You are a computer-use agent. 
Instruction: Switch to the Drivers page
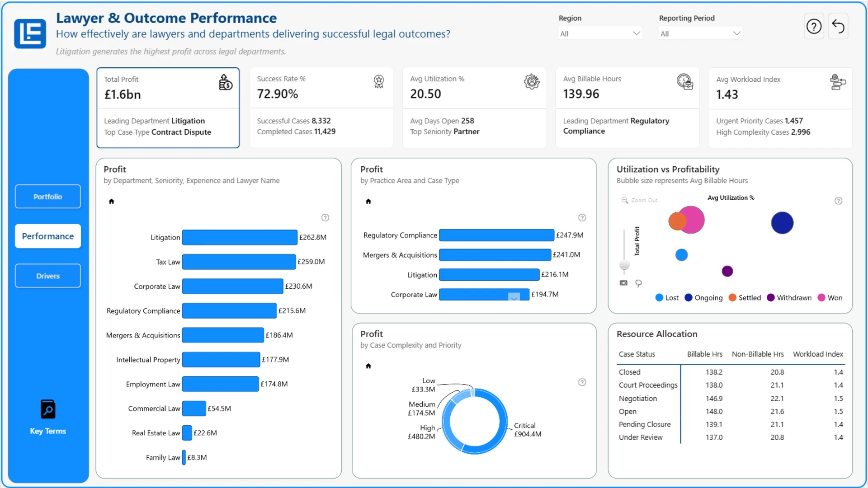pos(48,276)
